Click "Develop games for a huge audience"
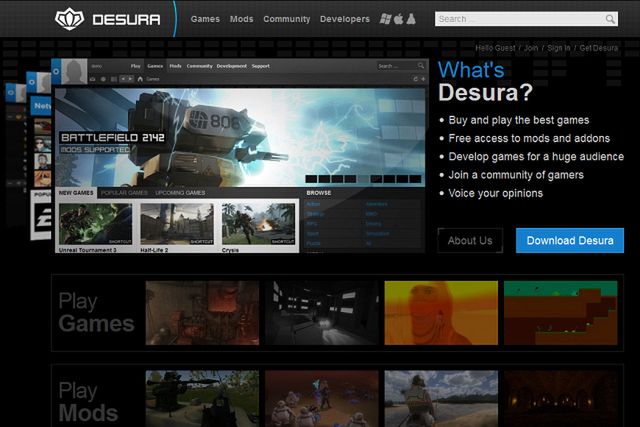 click(x=536, y=157)
